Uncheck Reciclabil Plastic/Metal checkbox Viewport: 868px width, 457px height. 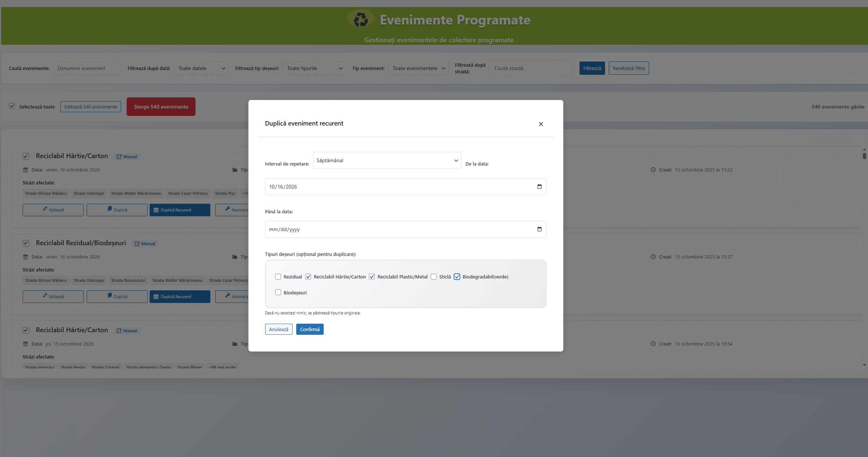coord(372,277)
